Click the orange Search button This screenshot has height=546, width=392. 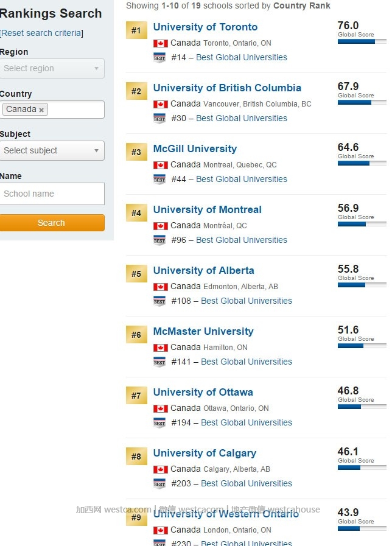point(52,223)
